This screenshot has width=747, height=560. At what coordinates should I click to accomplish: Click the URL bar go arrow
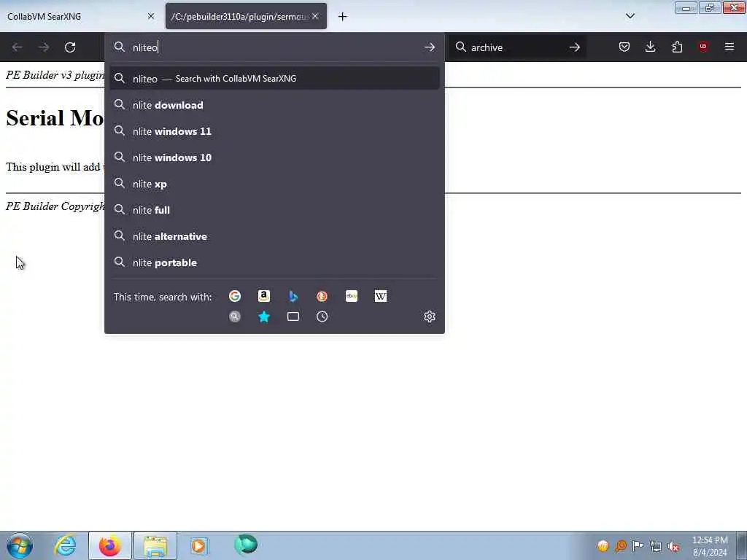click(x=429, y=47)
